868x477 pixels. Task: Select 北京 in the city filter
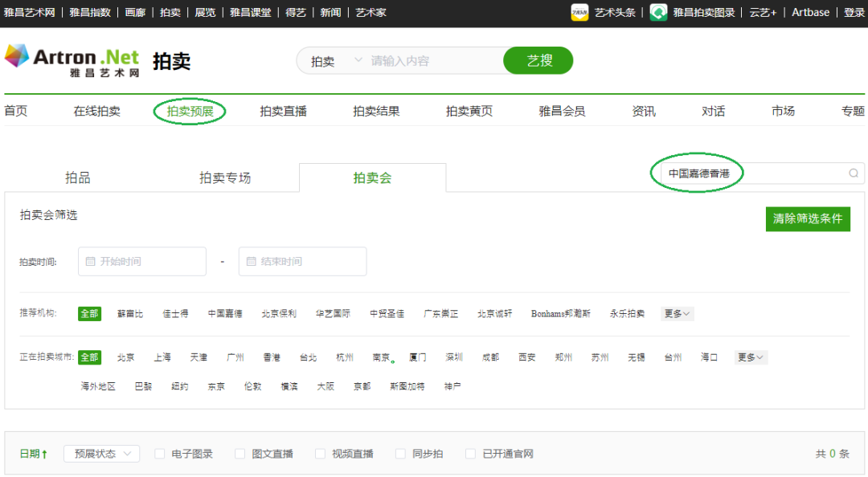point(125,357)
